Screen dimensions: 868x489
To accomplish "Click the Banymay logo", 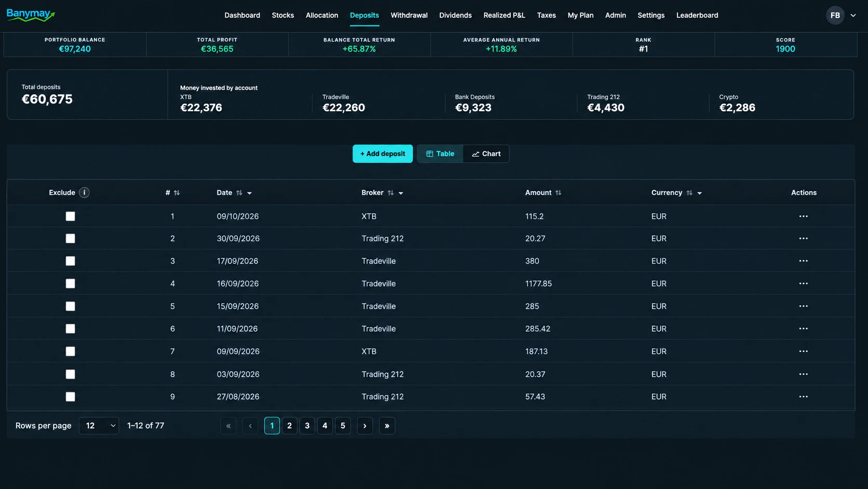I will pos(31,15).
